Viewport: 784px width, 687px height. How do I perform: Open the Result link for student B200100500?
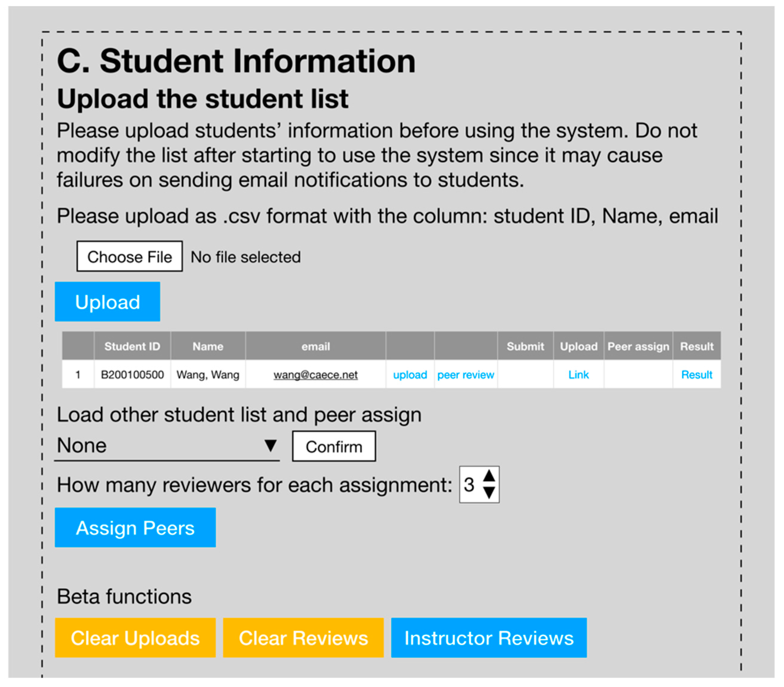(696, 375)
